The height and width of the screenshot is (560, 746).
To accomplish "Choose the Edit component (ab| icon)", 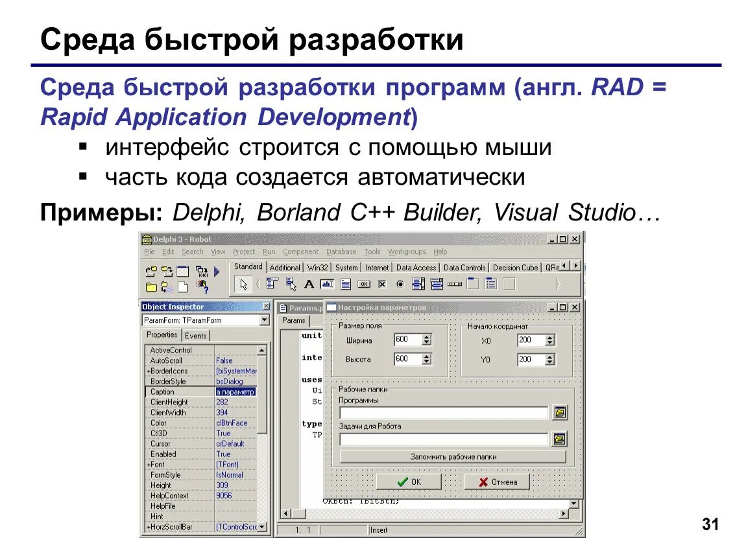I will [x=328, y=285].
